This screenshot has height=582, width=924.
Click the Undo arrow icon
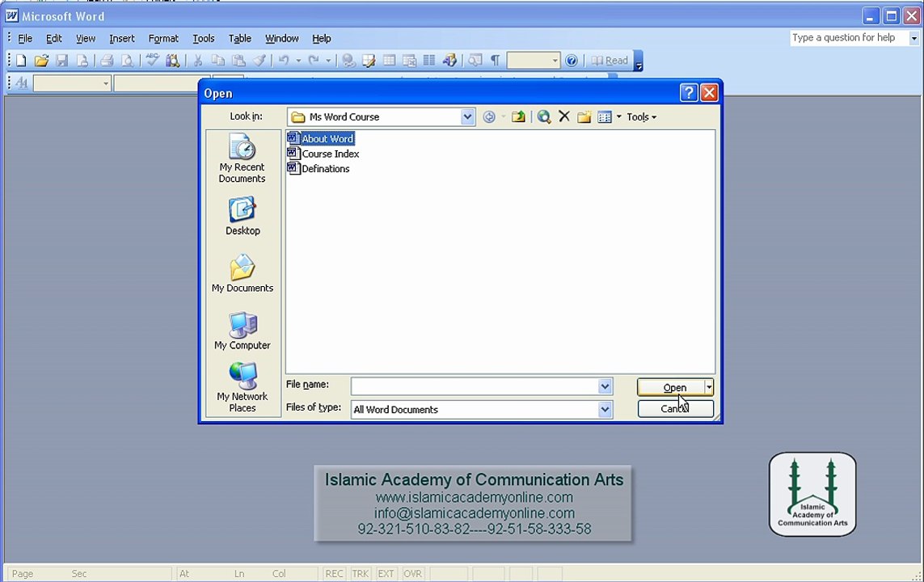284,60
